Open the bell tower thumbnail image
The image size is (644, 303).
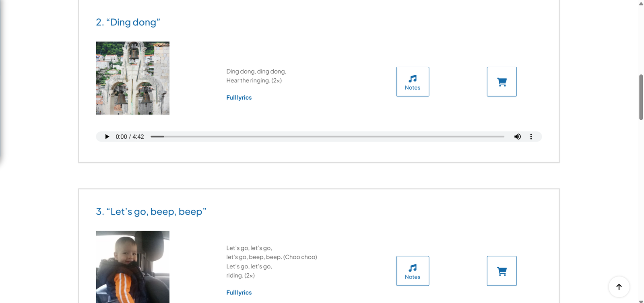[132, 78]
